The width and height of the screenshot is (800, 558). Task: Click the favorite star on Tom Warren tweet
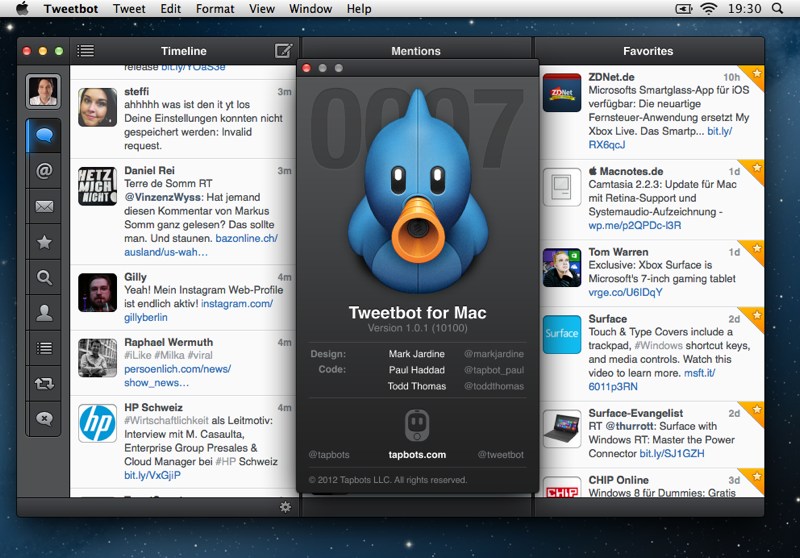[x=757, y=248]
